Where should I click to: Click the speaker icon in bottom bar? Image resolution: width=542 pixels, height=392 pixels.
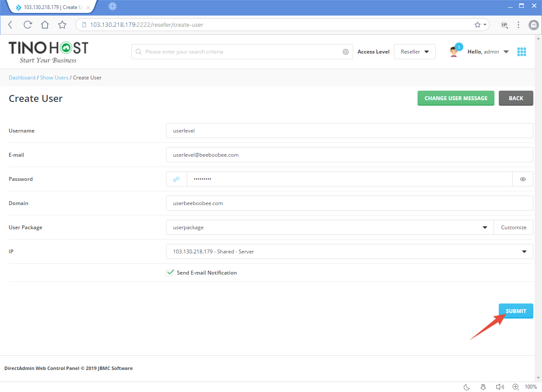coord(500,387)
